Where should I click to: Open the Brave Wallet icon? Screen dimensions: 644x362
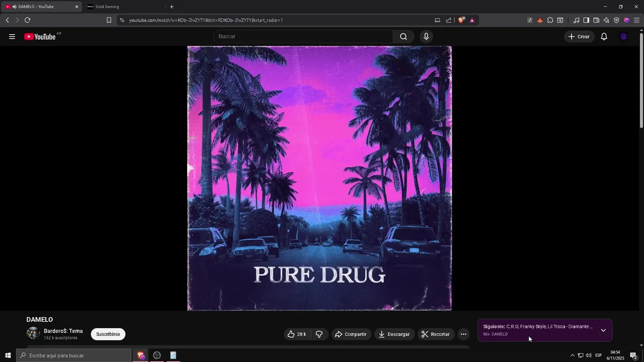596,20
